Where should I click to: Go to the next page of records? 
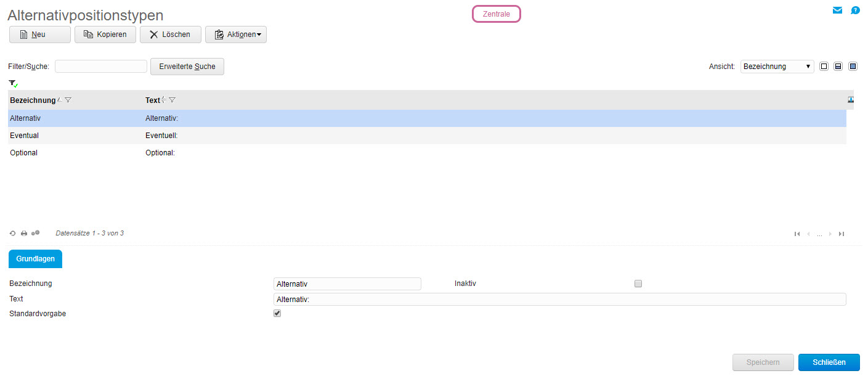[x=830, y=234]
